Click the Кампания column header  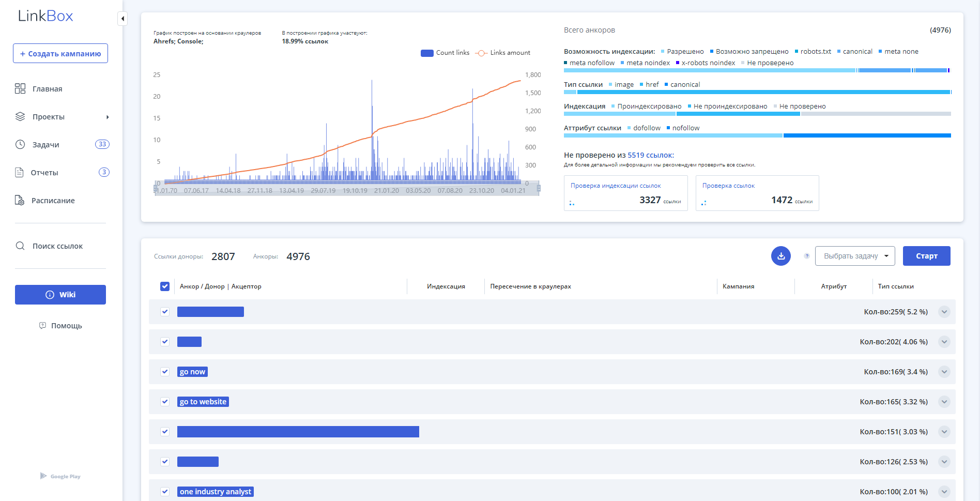738,286
